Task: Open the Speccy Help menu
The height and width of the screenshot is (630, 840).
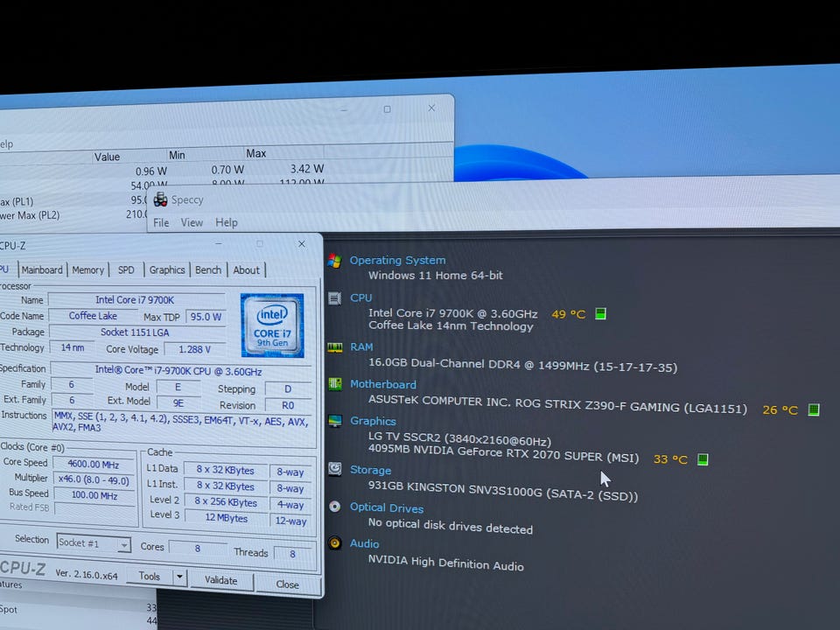Action: coord(226,222)
